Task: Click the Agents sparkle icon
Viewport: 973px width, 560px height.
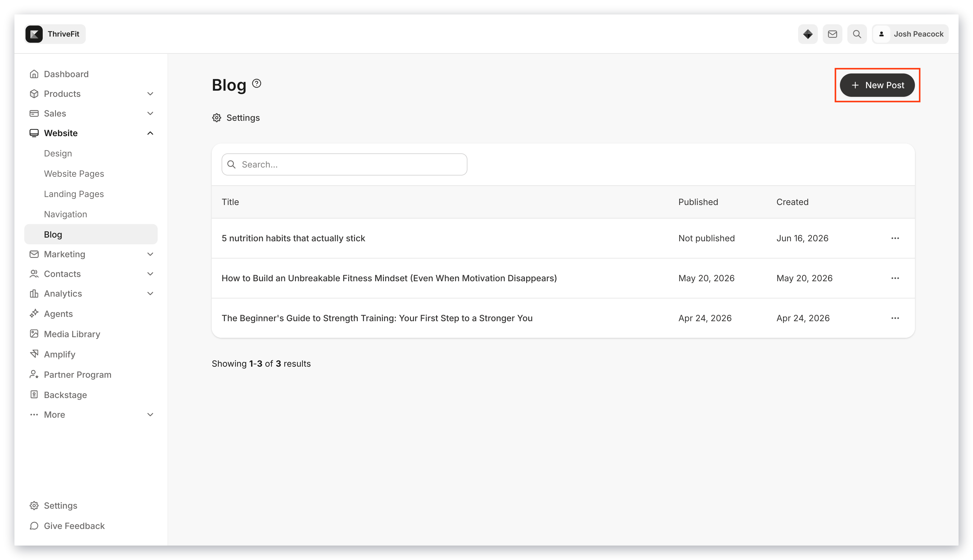Action: tap(34, 314)
